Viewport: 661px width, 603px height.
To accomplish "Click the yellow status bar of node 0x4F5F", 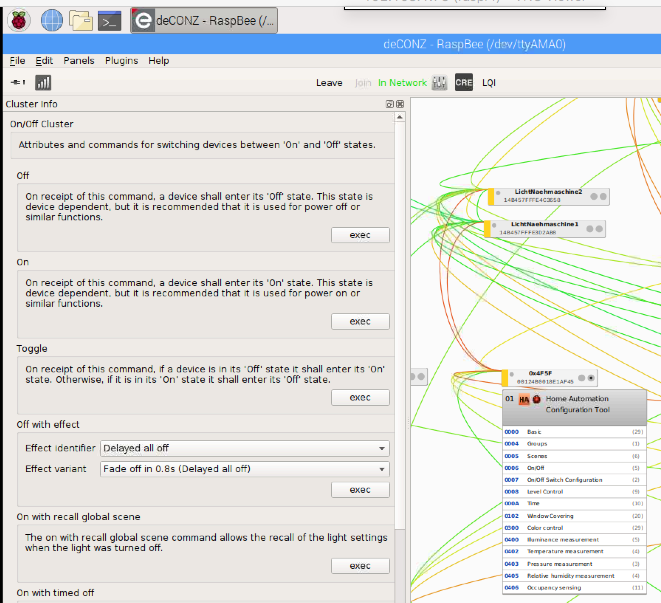I will click(505, 378).
